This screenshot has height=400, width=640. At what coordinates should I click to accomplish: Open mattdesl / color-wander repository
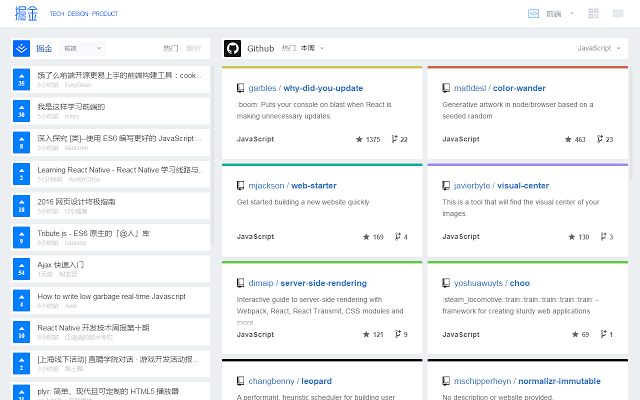[x=500, y=88]
